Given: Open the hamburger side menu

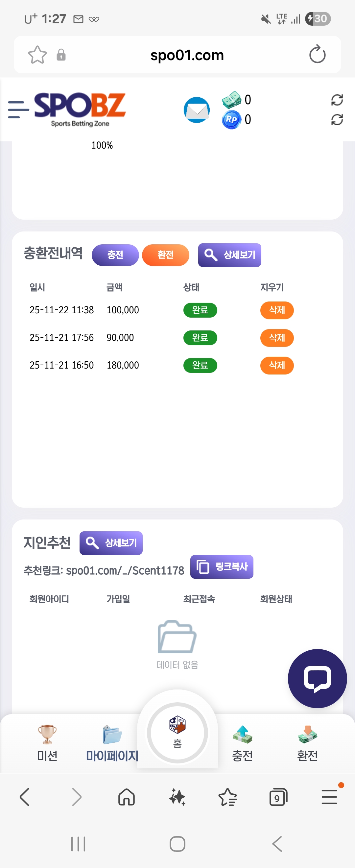Looking at the screenshot, I should (x=18, y=109).
